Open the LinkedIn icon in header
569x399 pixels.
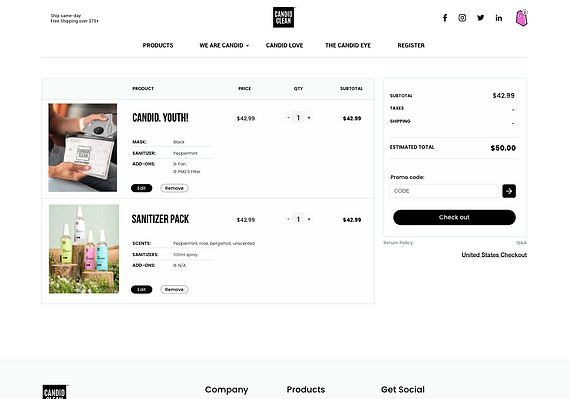[499, 18]
